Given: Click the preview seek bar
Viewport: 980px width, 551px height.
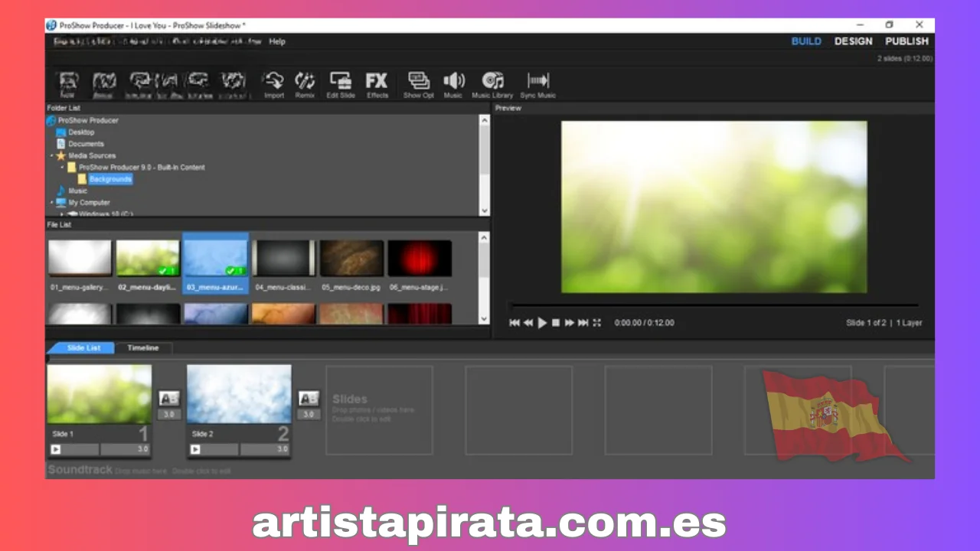Looking at the screenshot, I should click(x=714, y=305).
